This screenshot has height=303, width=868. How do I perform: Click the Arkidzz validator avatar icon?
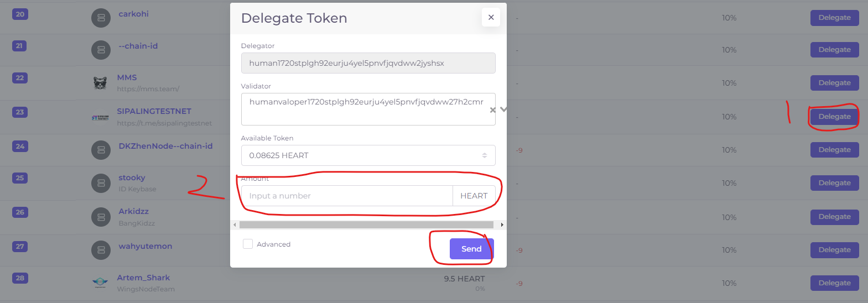(101, 217)
